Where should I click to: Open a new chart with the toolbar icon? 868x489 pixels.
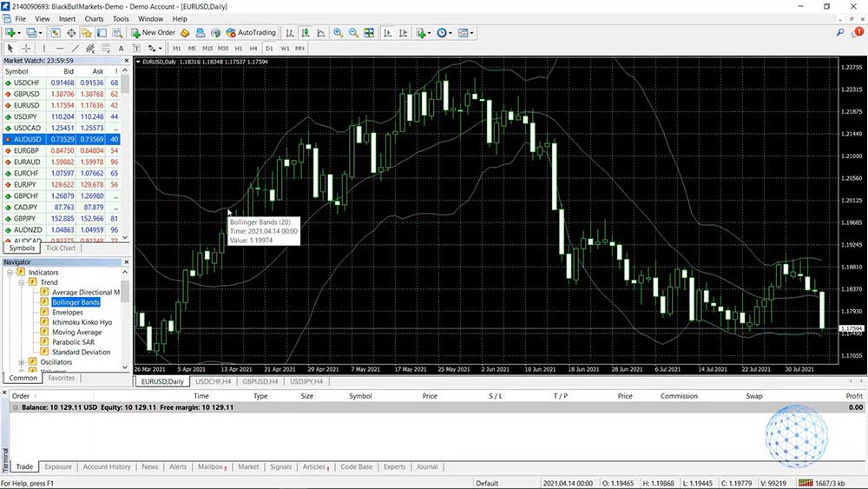point(10,33)
